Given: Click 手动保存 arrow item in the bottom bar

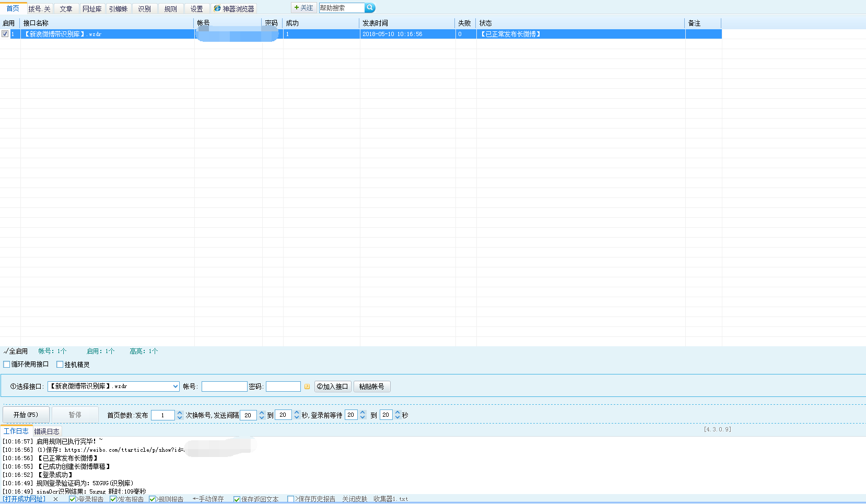Looking at the screenshot, I should pos(208,499).
